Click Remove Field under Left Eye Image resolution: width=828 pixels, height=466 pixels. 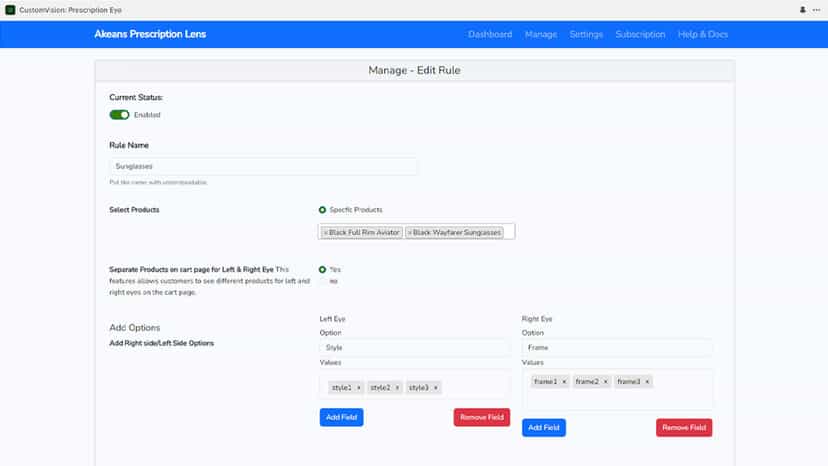482,417
